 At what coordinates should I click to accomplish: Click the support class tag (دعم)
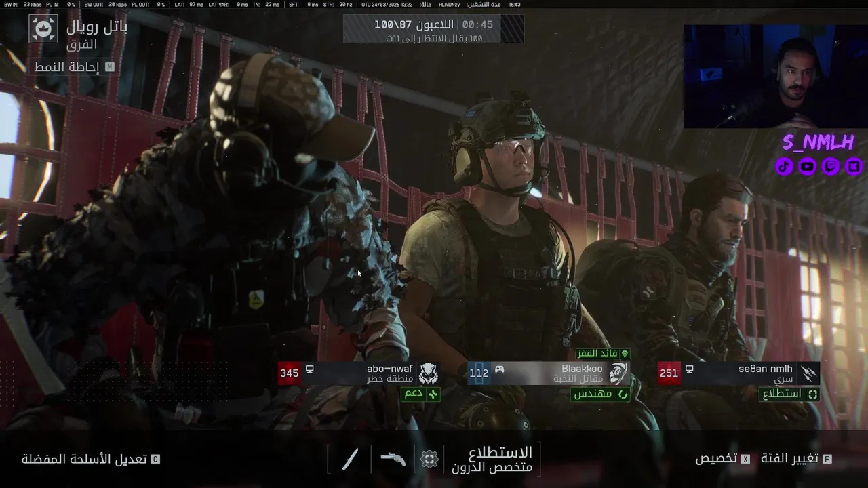coord(420,394)
